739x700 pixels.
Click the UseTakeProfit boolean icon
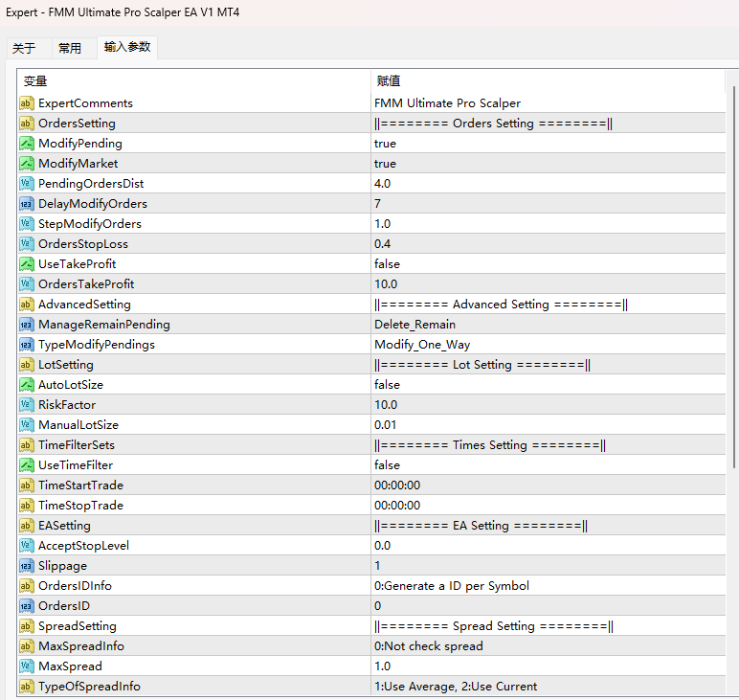click(27, 264)
